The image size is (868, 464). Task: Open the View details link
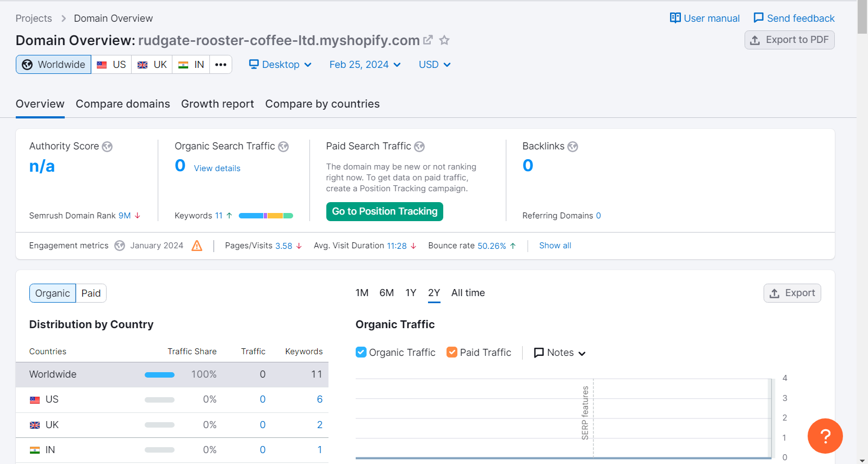[217, 168]
